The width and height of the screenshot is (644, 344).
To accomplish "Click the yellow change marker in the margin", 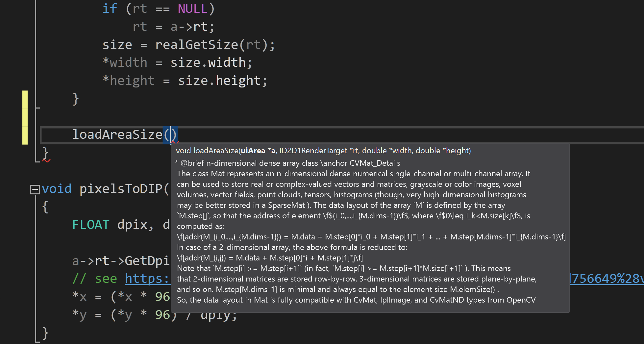I will click(25, 117).
